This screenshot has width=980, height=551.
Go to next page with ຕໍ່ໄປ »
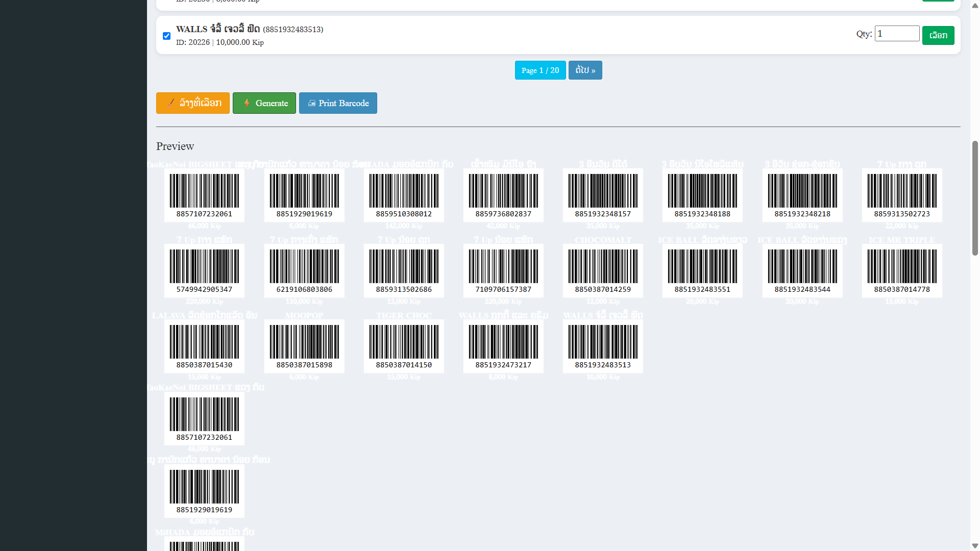[x=585, y=70]
